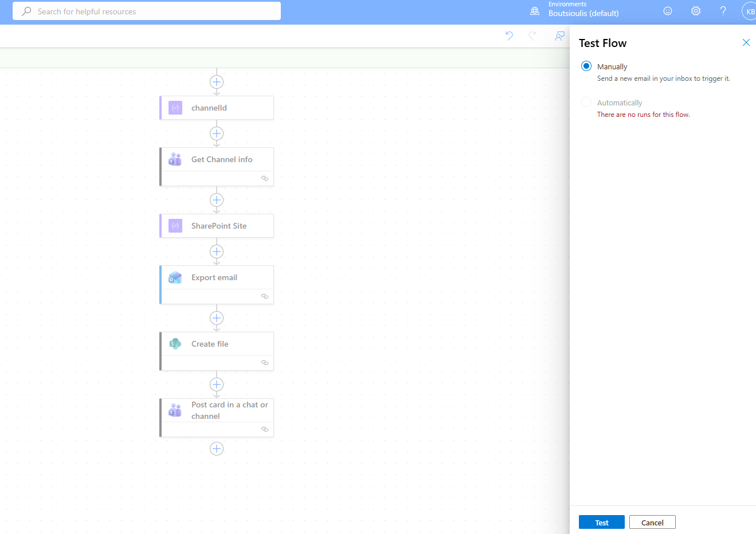The width and height of the screenshot is (756, 534).
Task: Click plus between Export email and Create file
Action: [217, 318]
